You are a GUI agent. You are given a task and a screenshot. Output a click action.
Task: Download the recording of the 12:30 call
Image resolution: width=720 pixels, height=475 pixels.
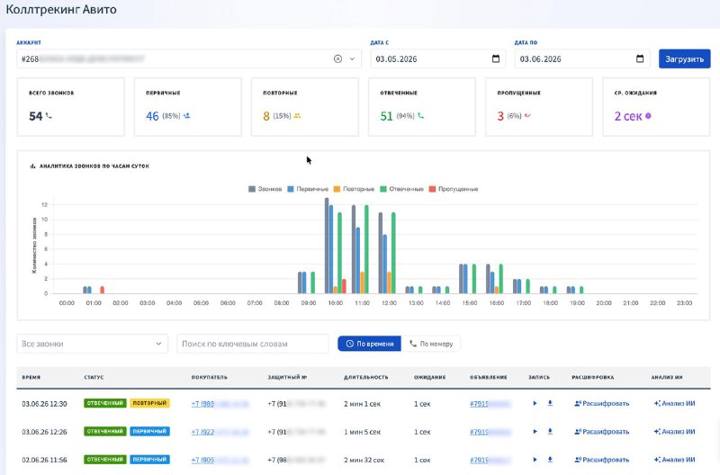pos(550,403)
